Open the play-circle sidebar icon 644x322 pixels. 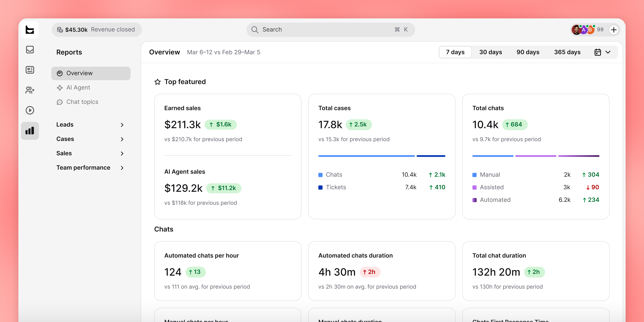(30, 110)
